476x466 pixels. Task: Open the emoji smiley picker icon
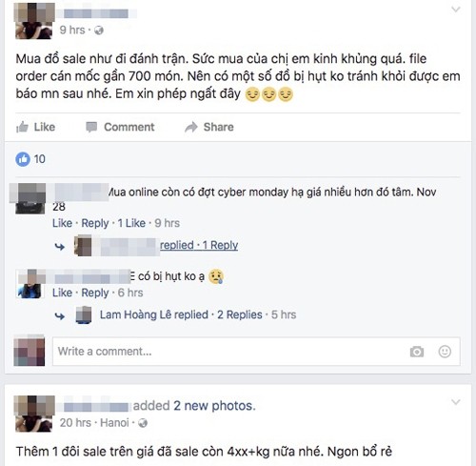pos(445,352)
